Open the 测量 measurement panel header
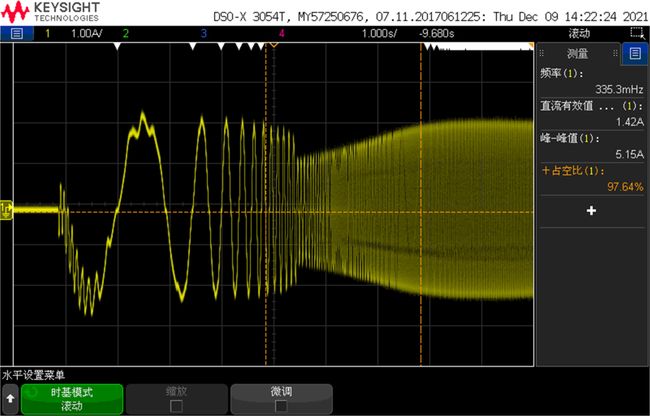The image size is (650, 416). [x=578, y=53]
